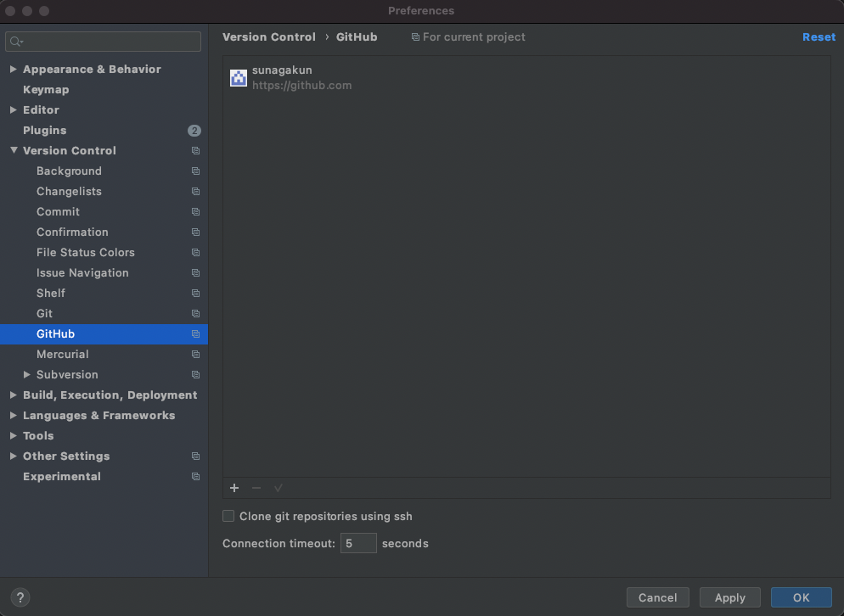Remove selected account using the minus icon

point(256,488)
